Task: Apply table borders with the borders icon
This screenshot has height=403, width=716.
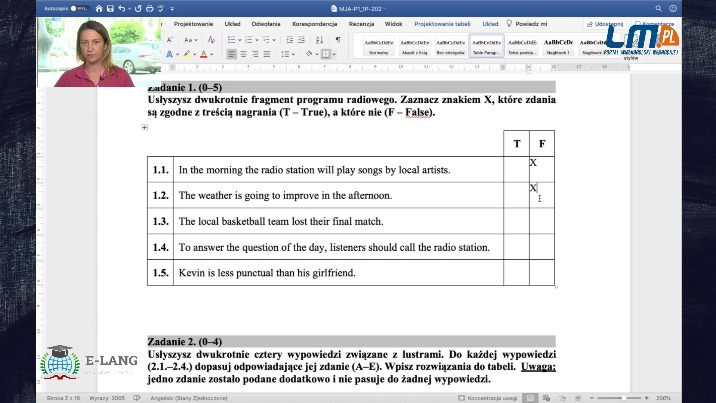Action: [x=326, y=54]
